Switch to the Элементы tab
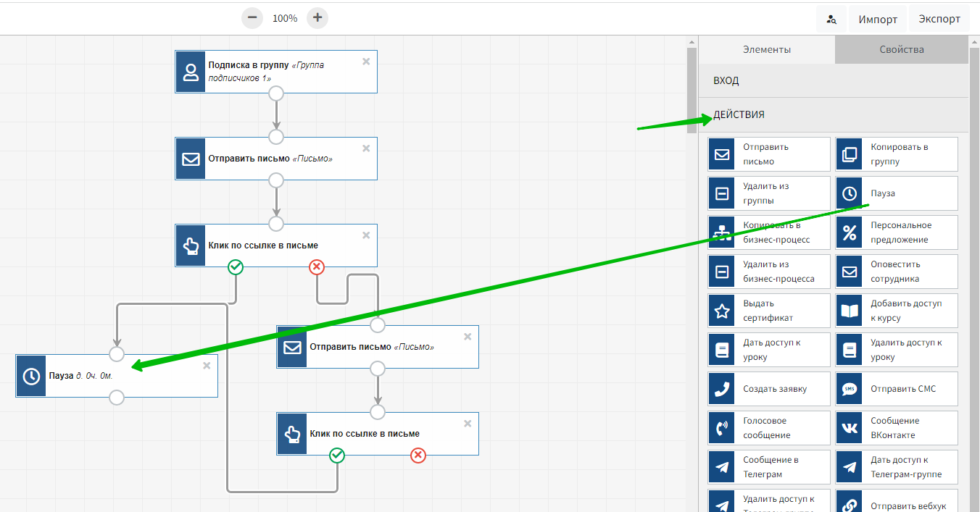Viewport: 980px width, 512px height. pyautogui.click(x=767, y=50)
